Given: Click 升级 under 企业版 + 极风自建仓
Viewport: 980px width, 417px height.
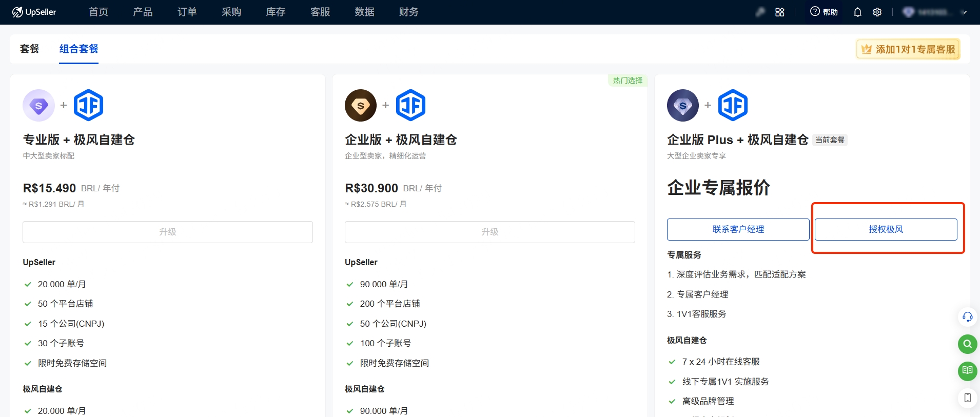Looking at the screenshot, I should [490, 232].
